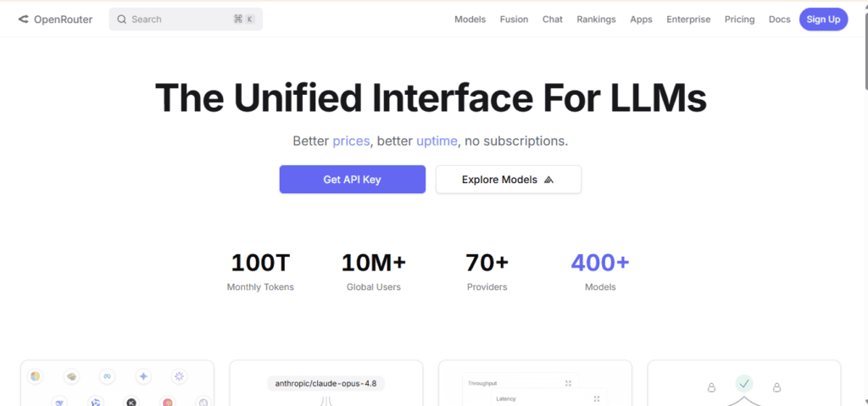
Task: Select the beige layered provider icon
Action: coord(71,376)
